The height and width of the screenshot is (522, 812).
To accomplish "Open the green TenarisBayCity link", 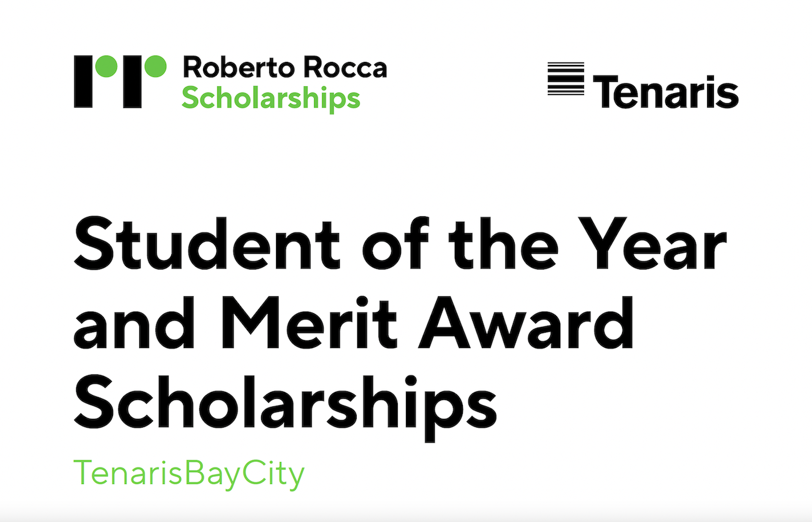I will click(x=189, y=473).
